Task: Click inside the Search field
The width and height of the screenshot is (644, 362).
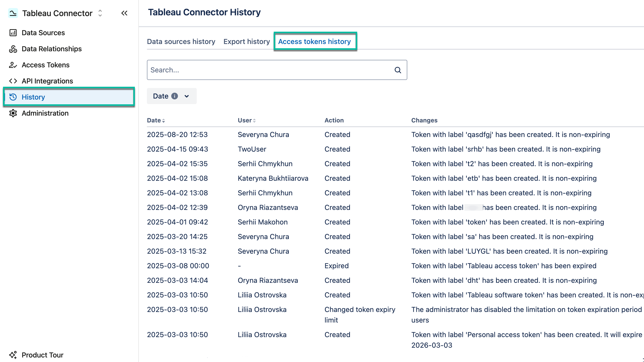Action: pos(252,70)
